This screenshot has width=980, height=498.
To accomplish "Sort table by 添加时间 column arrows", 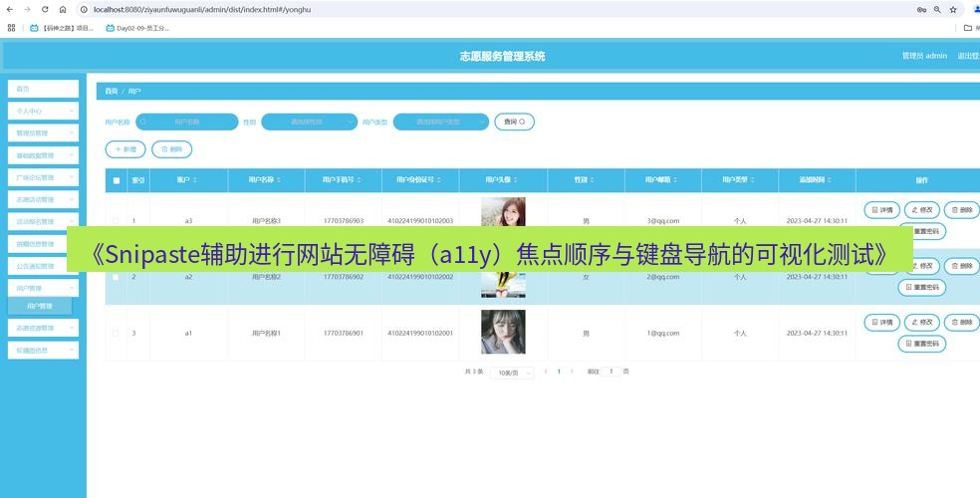I will 830,180.
